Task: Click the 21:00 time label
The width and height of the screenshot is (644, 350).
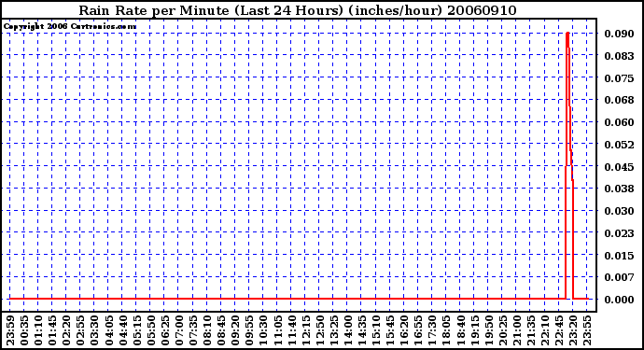Action: pyautogui.click(x=516, y=330)
